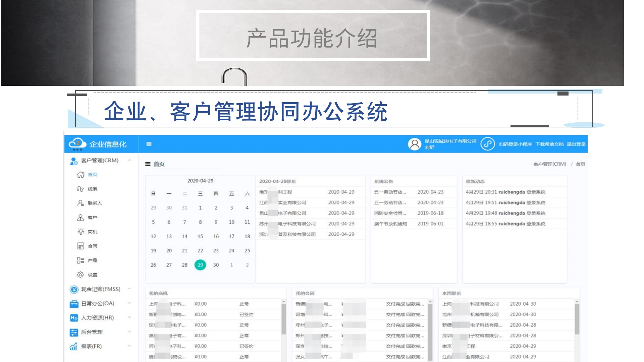This screenshot has width=644, height=362.
Task: Click the mini-program link icon in the header
Action: pos(487,144)
